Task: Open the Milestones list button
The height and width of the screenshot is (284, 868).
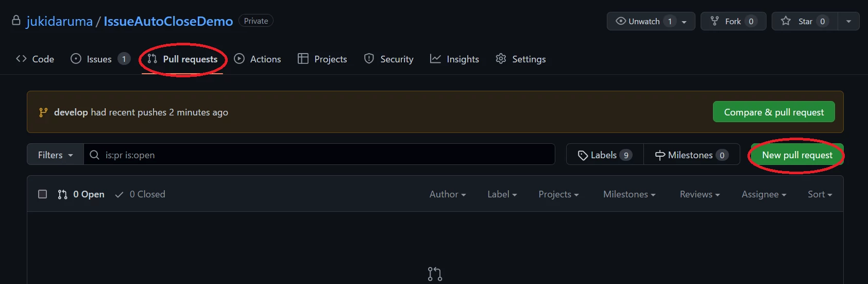Action: [x=692, y=155]
